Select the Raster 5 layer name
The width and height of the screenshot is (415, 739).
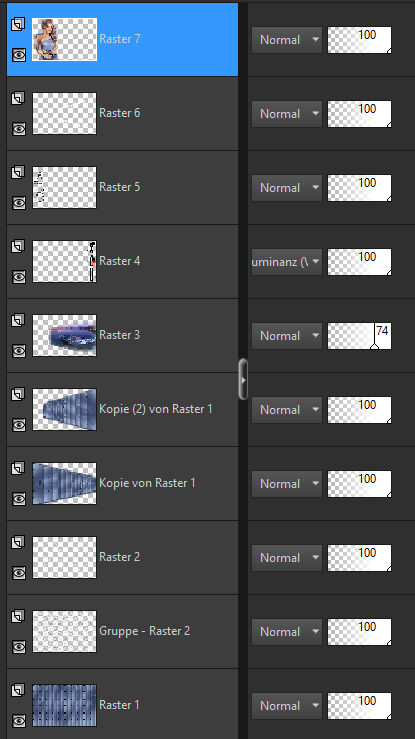(120, 187)
